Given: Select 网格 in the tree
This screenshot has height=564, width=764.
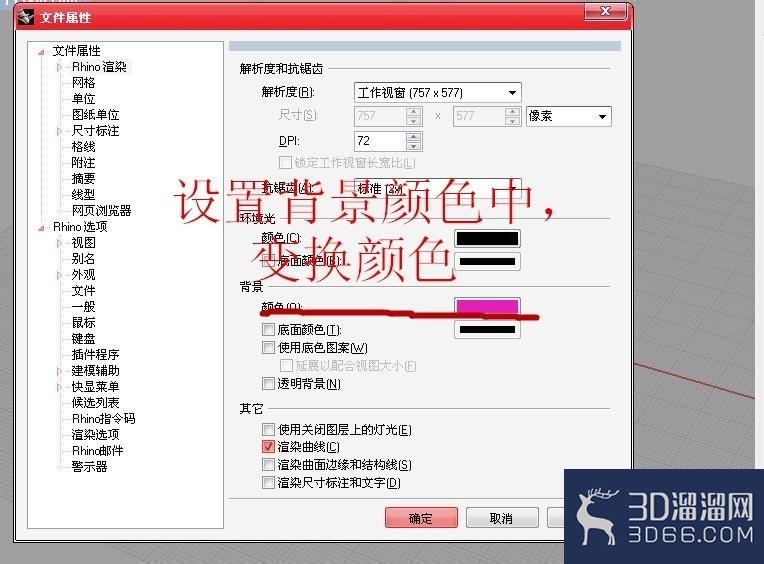Looking at the screenshot, I should tap(83, 83).
